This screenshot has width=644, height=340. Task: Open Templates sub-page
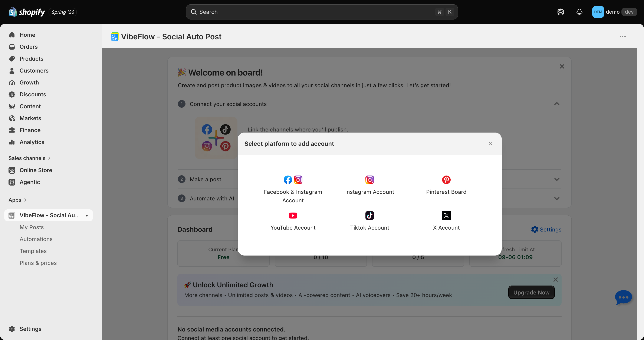point(33,251)
